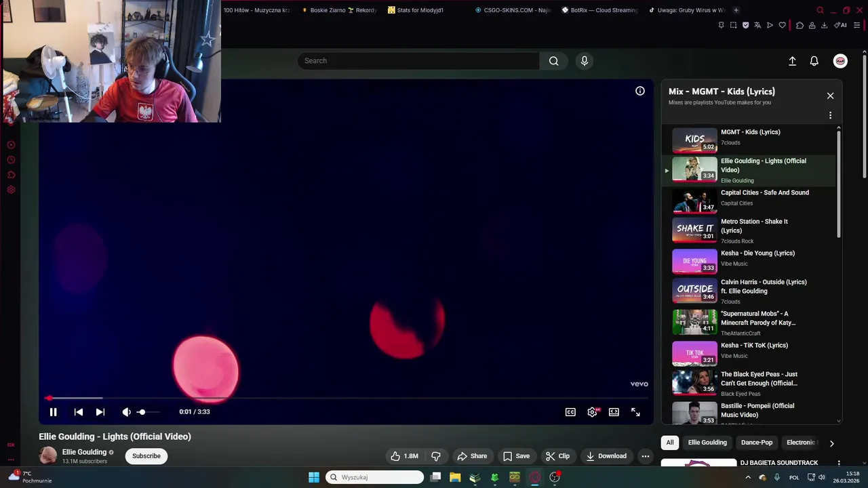Switch to BotRix Cloud Streaming tab

pos(600,10)
